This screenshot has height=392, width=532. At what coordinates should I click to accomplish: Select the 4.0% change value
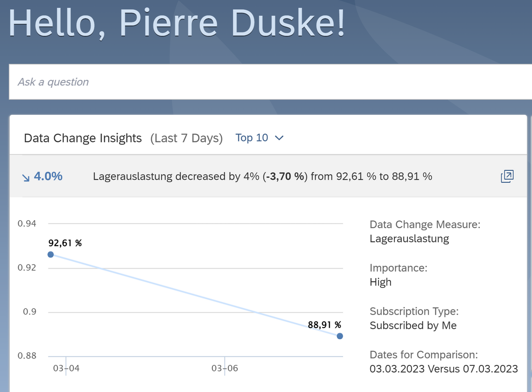48,176
